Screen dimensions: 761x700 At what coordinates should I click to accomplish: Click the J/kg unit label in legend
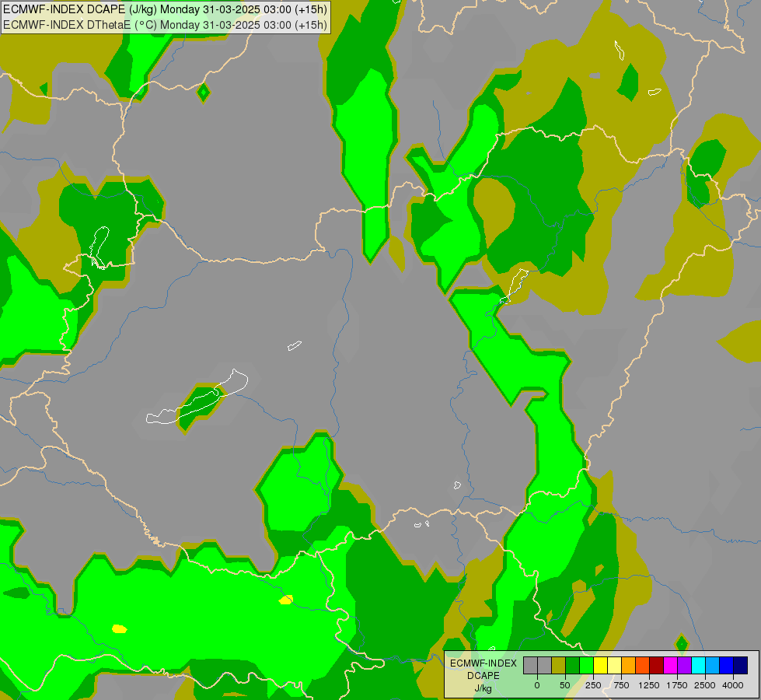[483, 689]
